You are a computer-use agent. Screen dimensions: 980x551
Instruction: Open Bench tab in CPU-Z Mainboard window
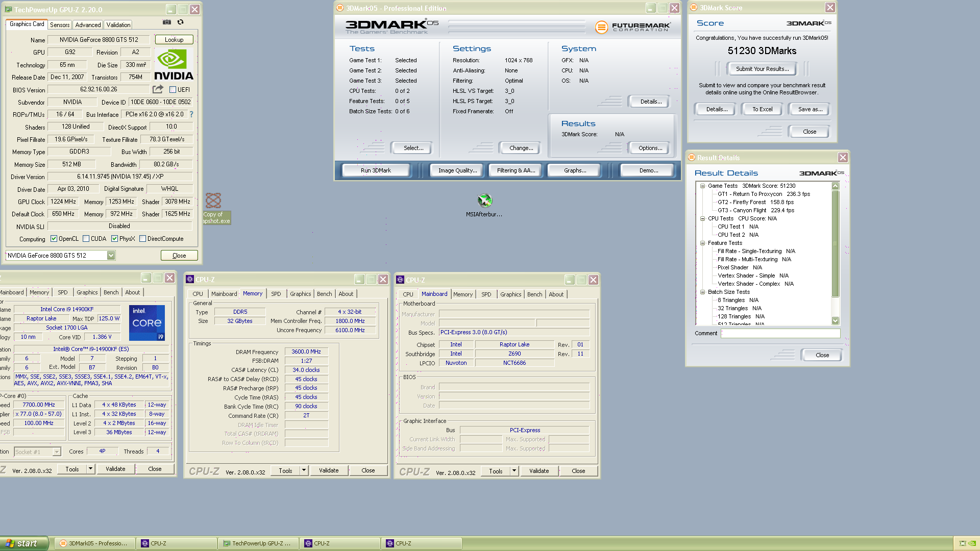click(x=534, y=294)
